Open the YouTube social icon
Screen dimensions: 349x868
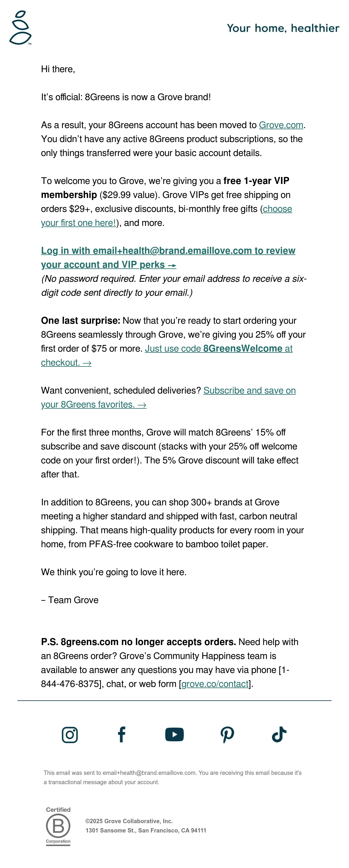174,735
